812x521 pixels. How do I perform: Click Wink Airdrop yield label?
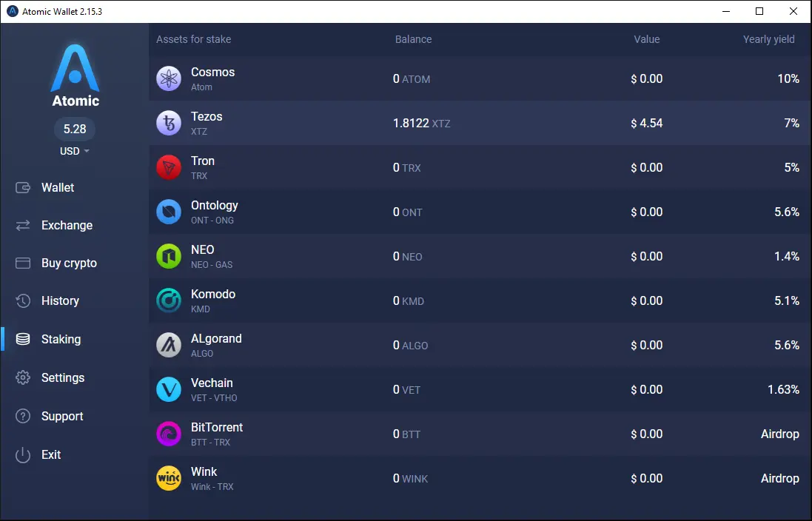[x=780, y=479]
